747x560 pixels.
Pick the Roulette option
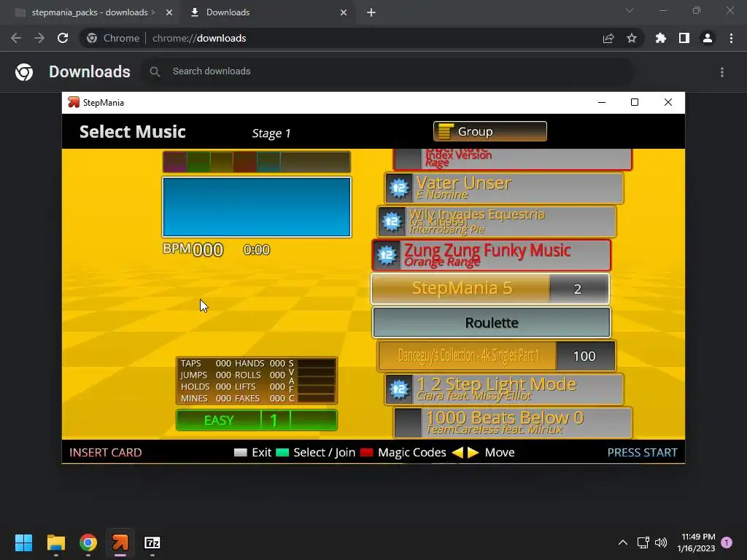(x=491, y=322)
